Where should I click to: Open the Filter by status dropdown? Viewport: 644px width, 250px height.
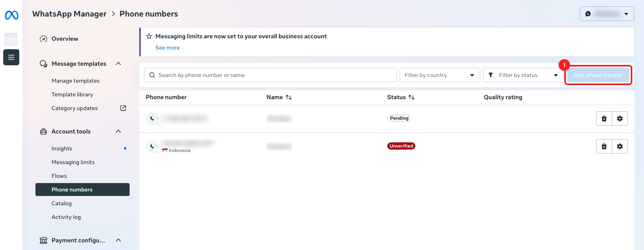(524, 75)
